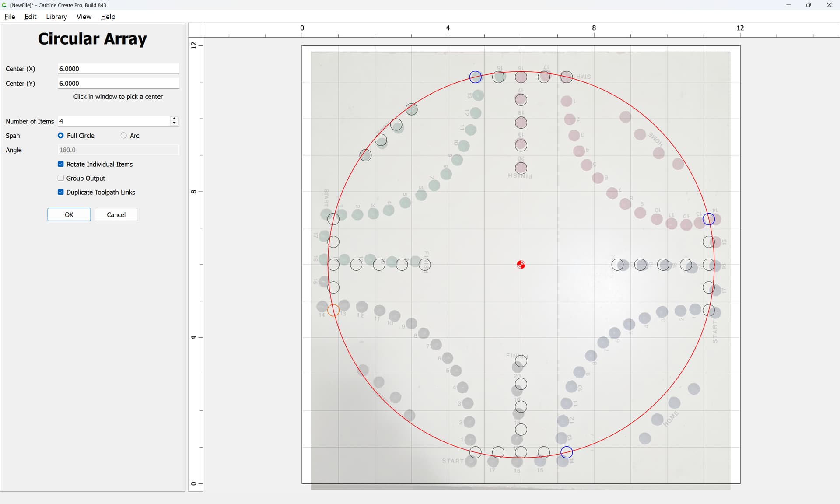Uncheck Duplicate Toolpath Links
Screen dimensions: 840x504
tap(61, 192)
